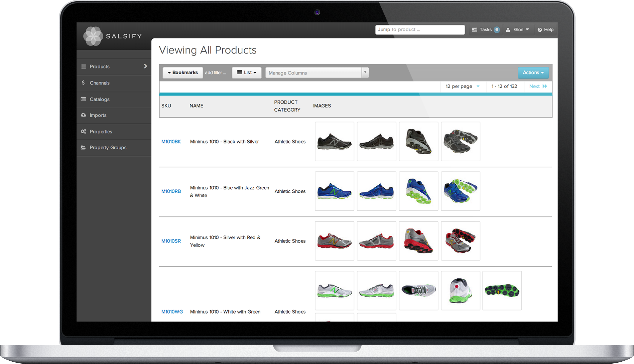Open second image of Blue with Jazz Green shoe
The image size is (634, 364).
[377, 191]
